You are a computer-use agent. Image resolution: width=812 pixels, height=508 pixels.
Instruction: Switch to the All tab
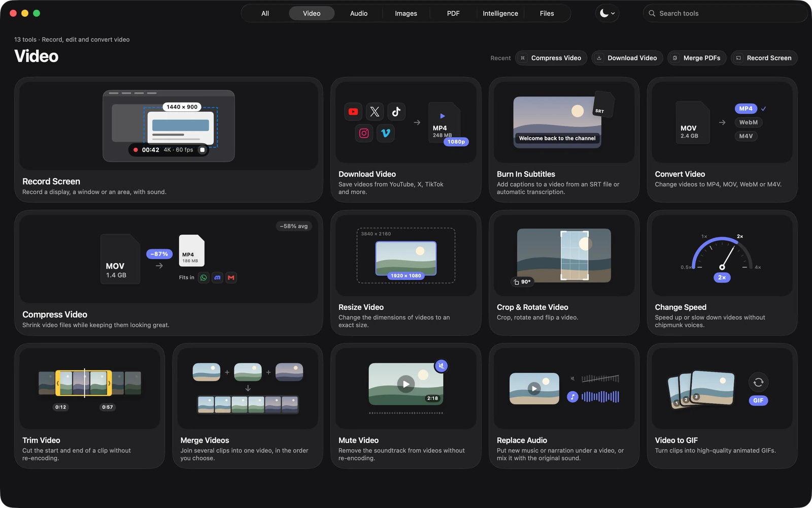click(265, 13)
